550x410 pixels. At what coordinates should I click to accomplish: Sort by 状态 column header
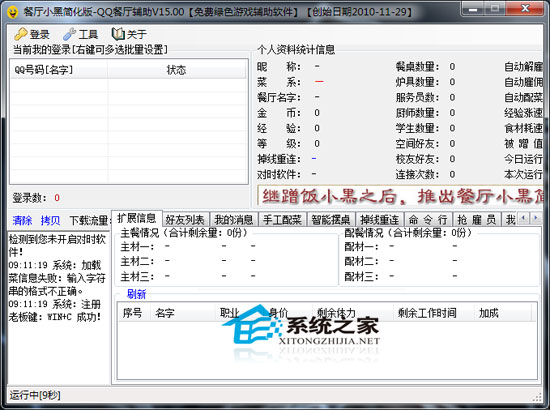(176, 70)
